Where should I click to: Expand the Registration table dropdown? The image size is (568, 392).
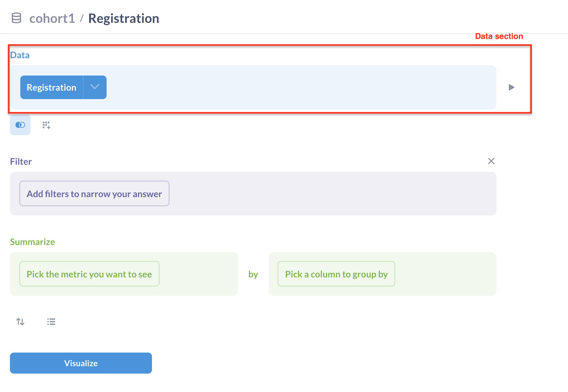point(94,87)
